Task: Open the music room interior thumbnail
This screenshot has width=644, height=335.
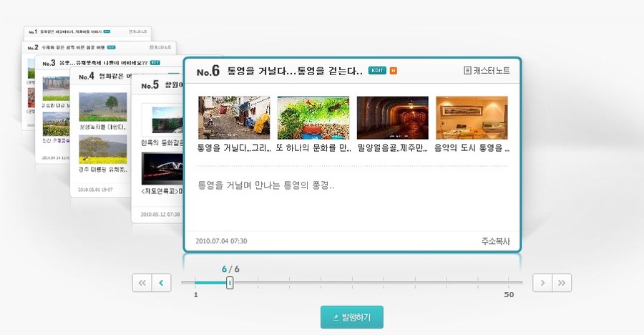Action: [x=472, y=117]
